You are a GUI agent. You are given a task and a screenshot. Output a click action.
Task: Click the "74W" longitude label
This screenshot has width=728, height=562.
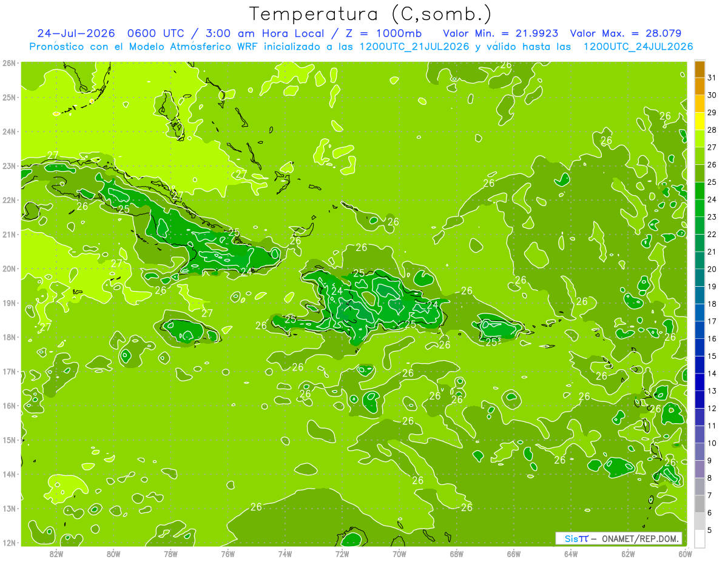[285, 554]
